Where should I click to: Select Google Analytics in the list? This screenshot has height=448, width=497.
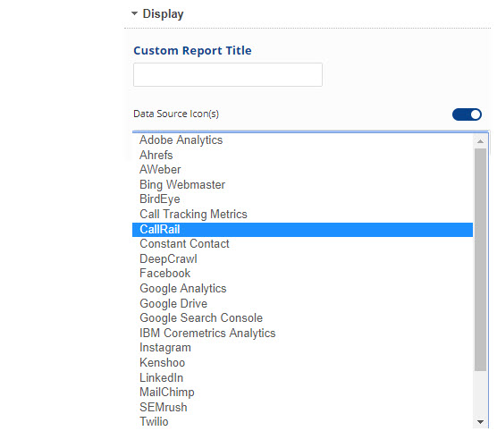(x=302, y=289)
